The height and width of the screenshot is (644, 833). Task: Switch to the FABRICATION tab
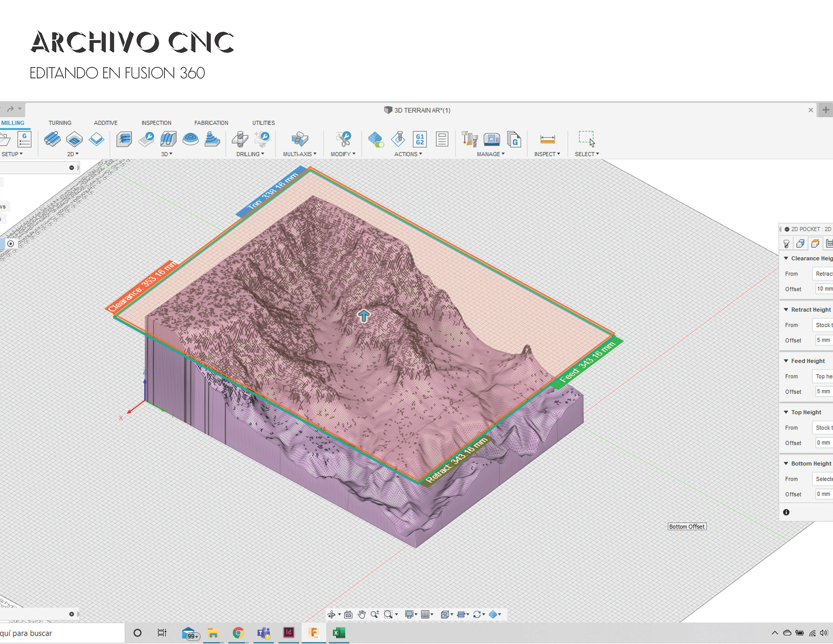coord(211,123)
